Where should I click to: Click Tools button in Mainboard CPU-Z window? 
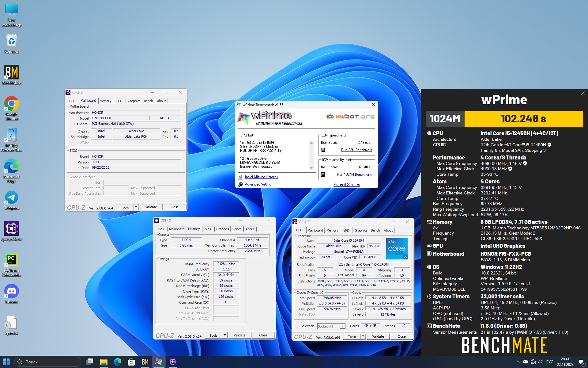125,207
